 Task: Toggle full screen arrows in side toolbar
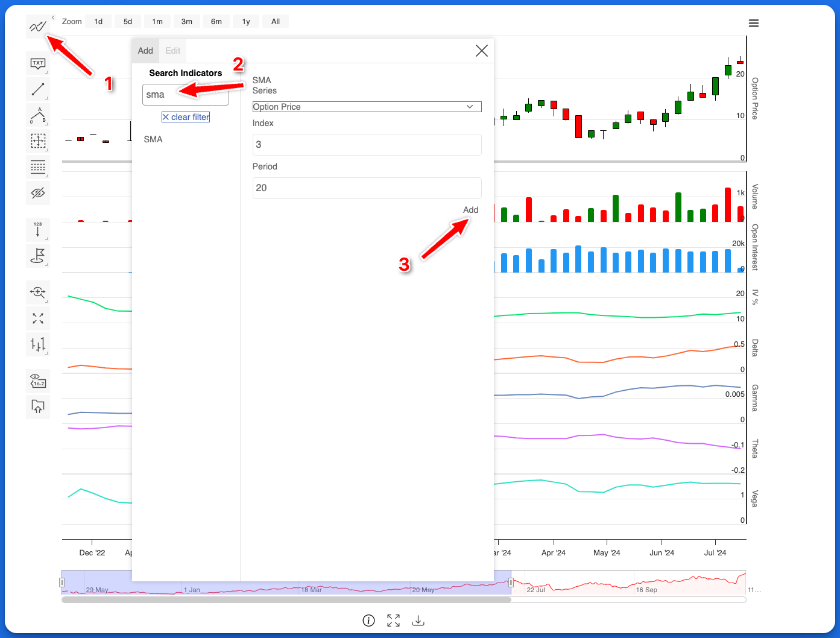[x=37, y=318]
